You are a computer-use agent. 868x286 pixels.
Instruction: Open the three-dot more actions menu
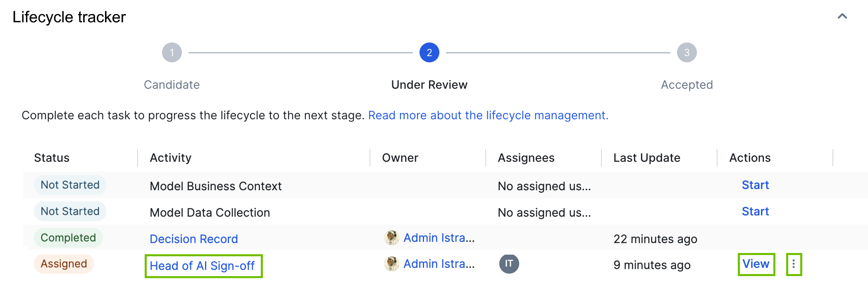794,264
